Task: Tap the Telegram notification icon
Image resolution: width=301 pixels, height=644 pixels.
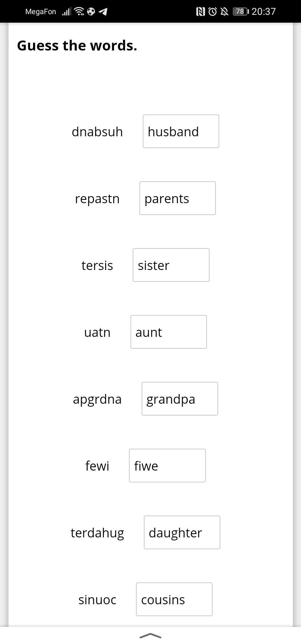Action: [103, 12]
